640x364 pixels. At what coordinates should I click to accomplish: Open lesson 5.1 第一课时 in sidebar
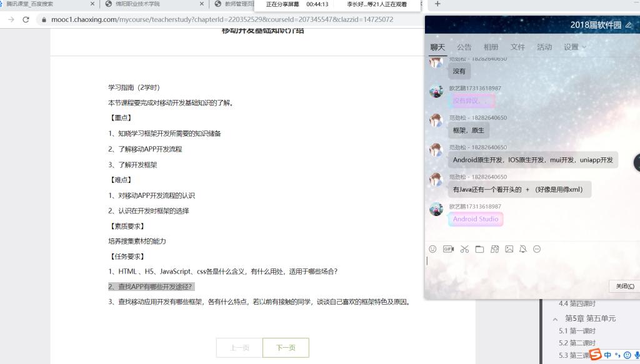pos(577,331)
